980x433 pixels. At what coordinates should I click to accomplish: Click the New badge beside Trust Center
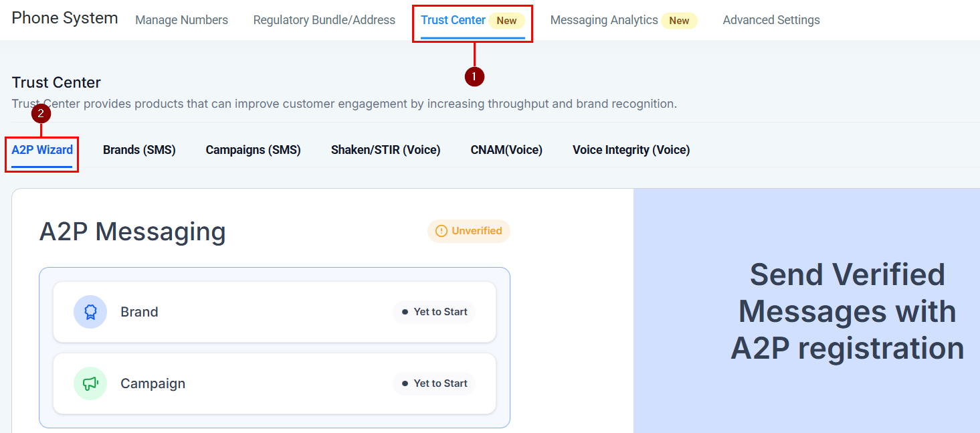(506, 21)
